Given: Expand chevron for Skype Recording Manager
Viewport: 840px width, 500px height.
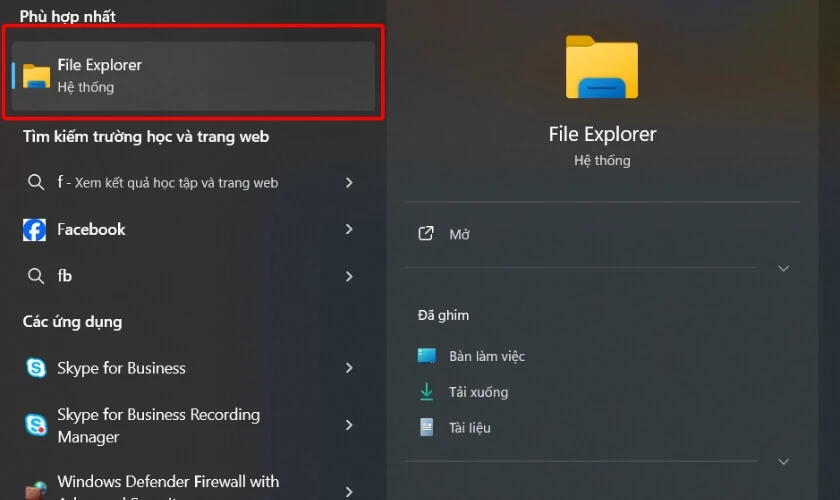Looking at the screenshot, I should (349, 425).
